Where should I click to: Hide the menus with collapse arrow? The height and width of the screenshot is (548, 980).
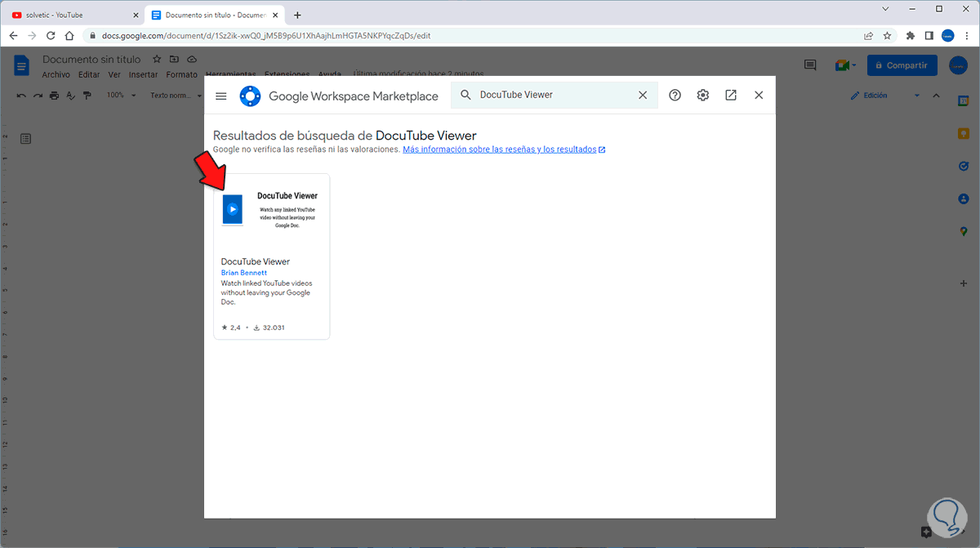point(937,96)
